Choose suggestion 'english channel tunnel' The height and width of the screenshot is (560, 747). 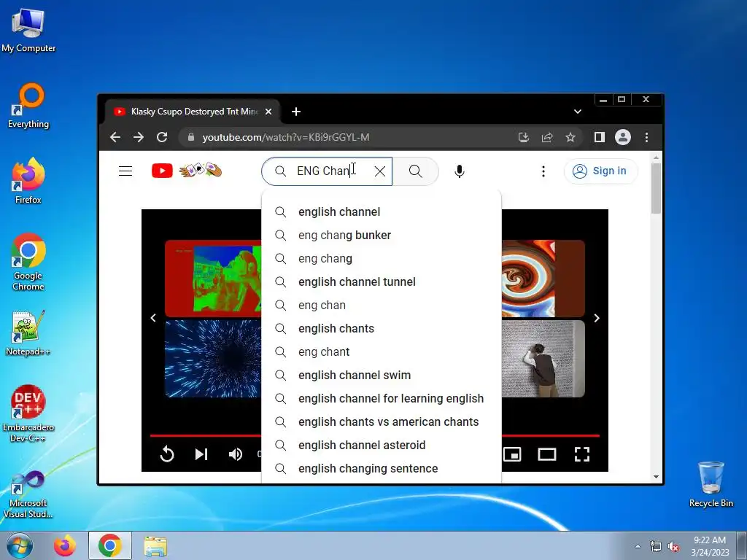point(381,282)
